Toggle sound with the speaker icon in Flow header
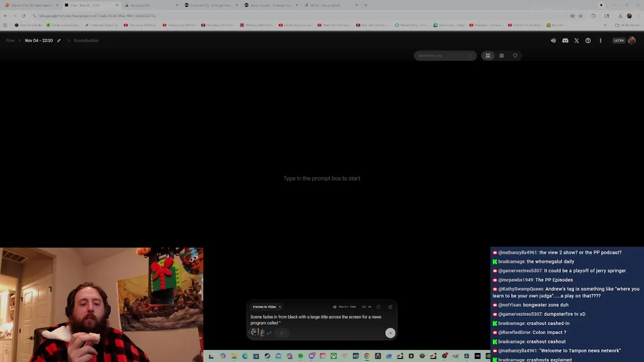The height and width of the screenshot is (362, 644). pos(553,41)
